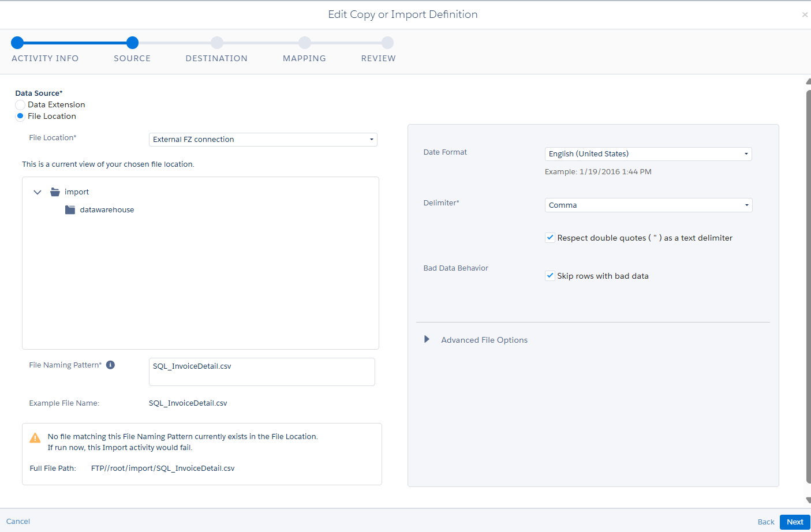Select the Data Extension radio button
The image size is (811, 532).
pyautogui.click(x=20, y=105)
